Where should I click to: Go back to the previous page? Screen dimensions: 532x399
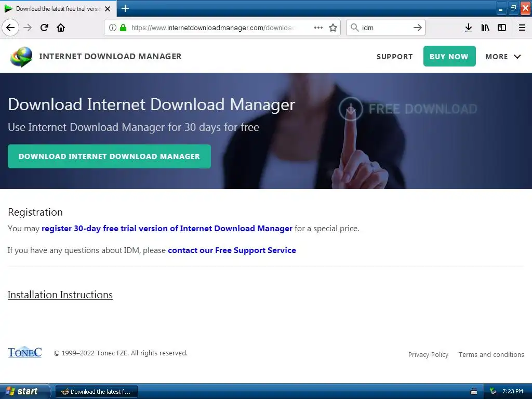10,28
